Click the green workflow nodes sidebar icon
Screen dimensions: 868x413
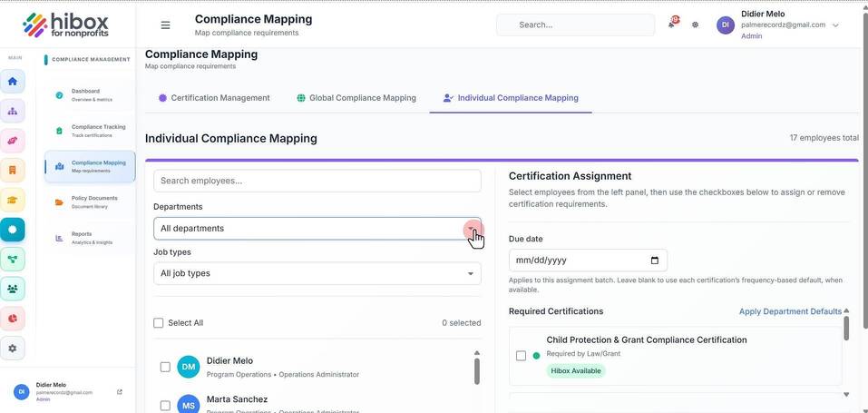12,259
